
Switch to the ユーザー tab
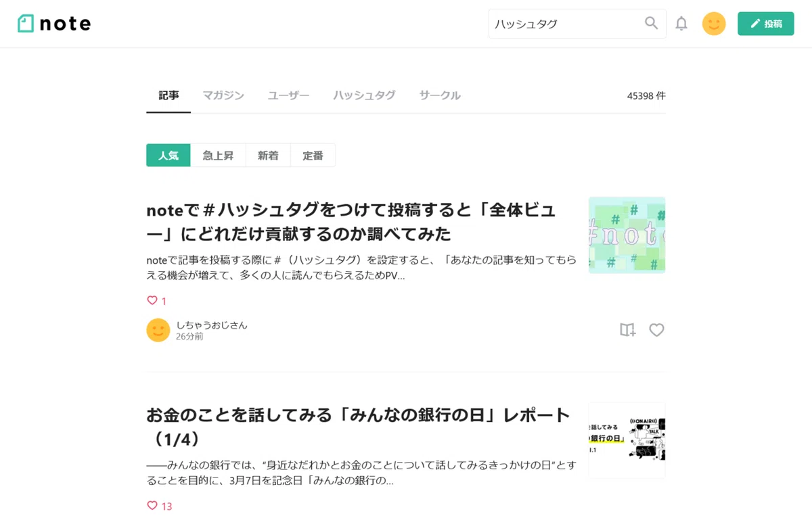click(x=288, y=95)
